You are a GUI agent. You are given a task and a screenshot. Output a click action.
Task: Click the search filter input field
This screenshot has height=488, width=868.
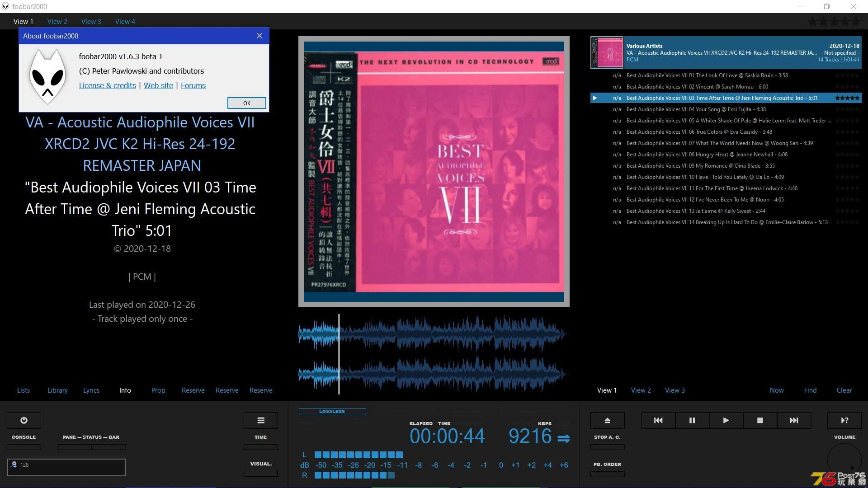[x=66, y=467]
